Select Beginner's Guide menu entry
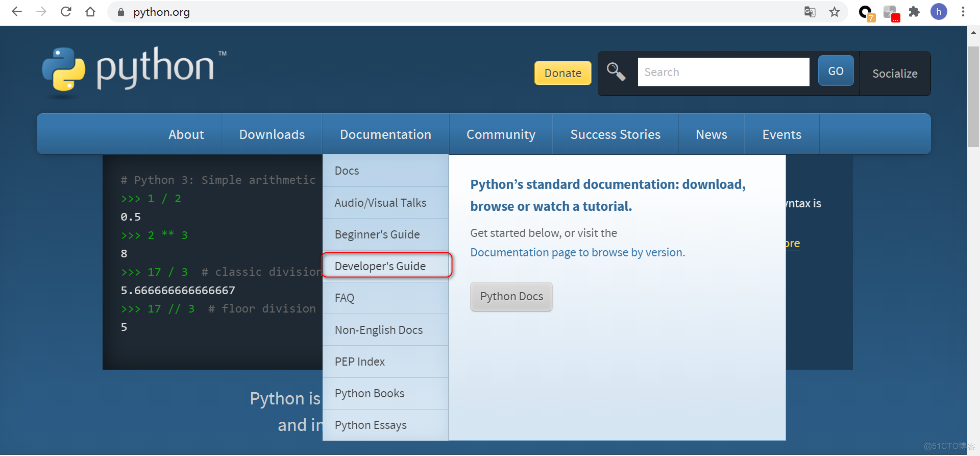 pos(385,234)
